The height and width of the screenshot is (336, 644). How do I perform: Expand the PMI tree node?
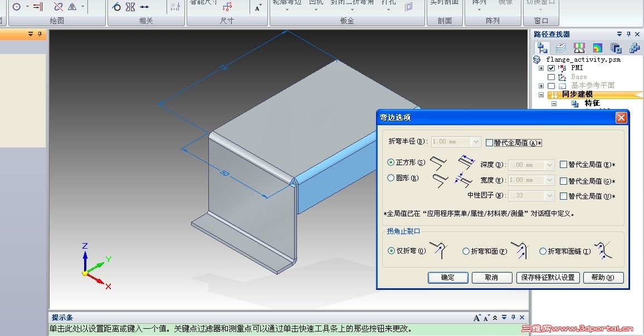(541, 68)
